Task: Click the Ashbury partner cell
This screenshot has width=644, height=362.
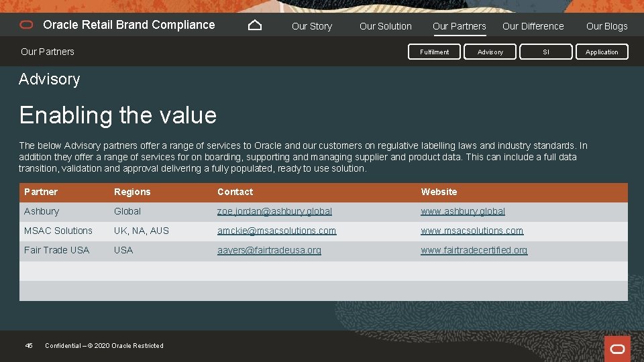Action: pyautogui.click(x=42, y=211)
